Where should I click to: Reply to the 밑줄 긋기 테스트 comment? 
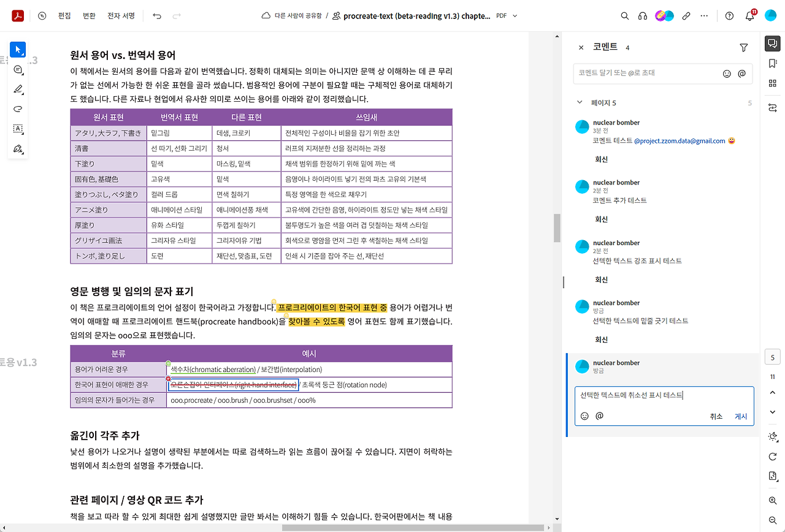(x=602, y=340)
